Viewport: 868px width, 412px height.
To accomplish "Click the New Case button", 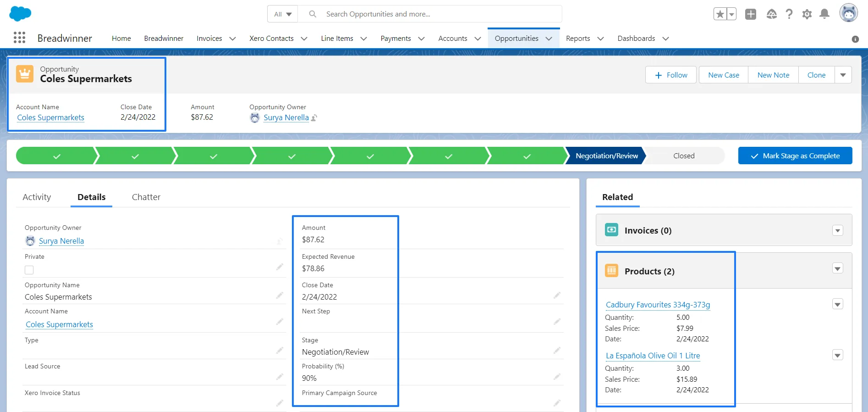I will click(724, 75).
